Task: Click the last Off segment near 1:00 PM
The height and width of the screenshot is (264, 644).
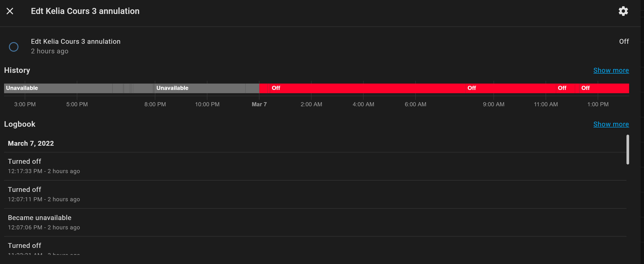Action: click(604, 88)
